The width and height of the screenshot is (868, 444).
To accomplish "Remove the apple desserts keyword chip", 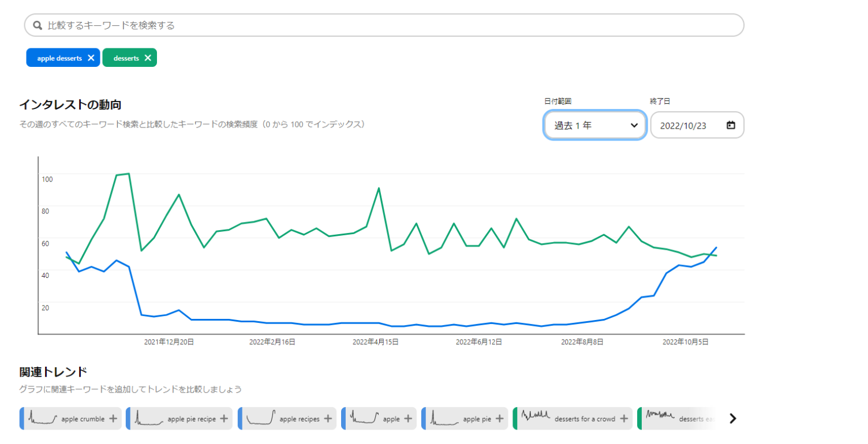I will pyautogui.click(x=91, y=58).
